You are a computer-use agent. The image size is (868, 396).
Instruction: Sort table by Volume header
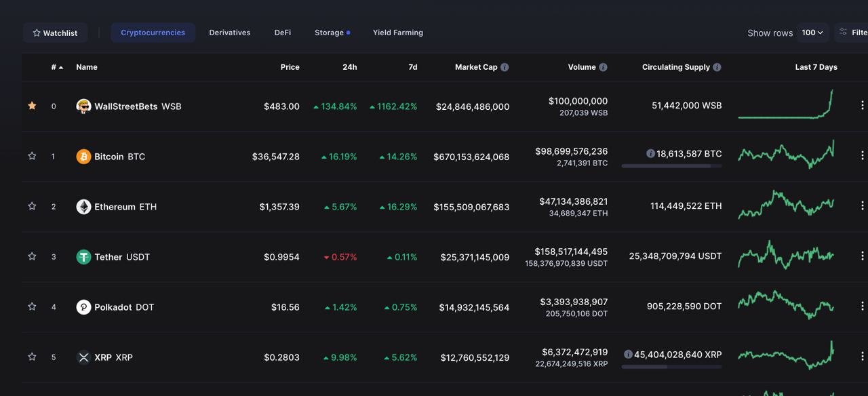tap(582, 67)
